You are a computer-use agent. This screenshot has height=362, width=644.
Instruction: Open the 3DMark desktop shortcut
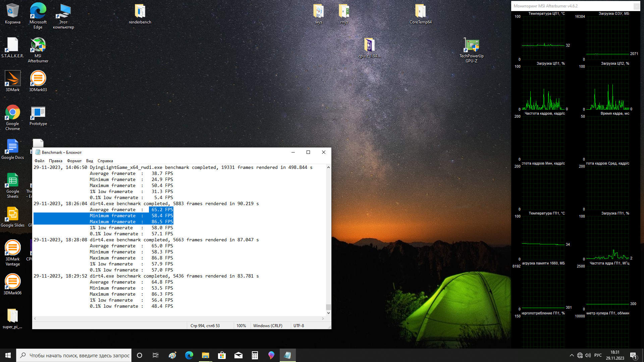pyautogui.click(x=12, y=79)
